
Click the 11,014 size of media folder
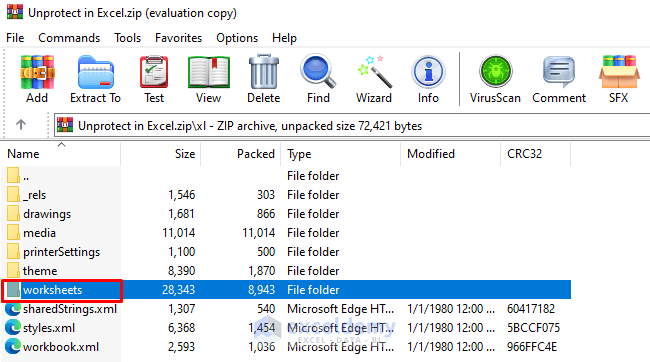pos(178,233)
